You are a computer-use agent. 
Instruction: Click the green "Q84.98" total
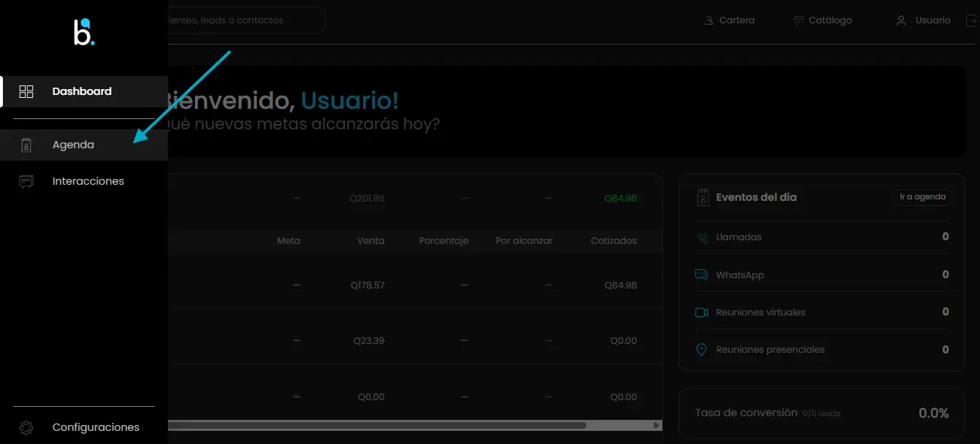pyautogui.click(x=621, y=199)
